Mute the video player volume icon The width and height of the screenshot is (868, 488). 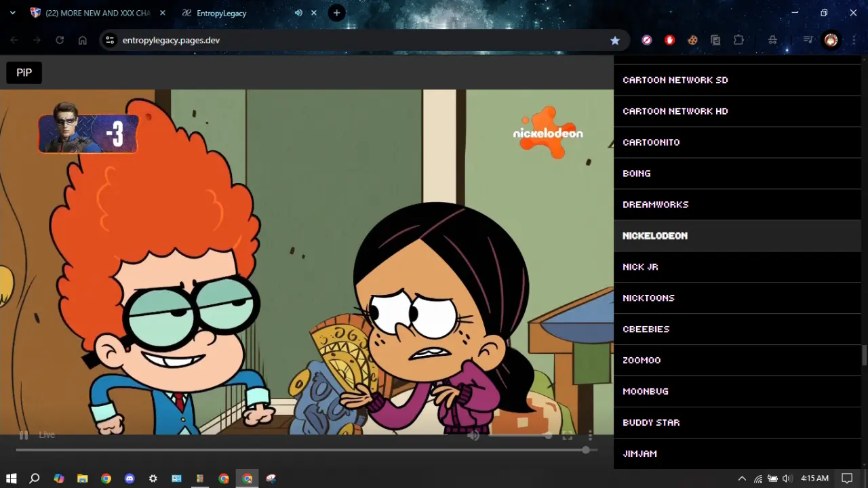473,435
